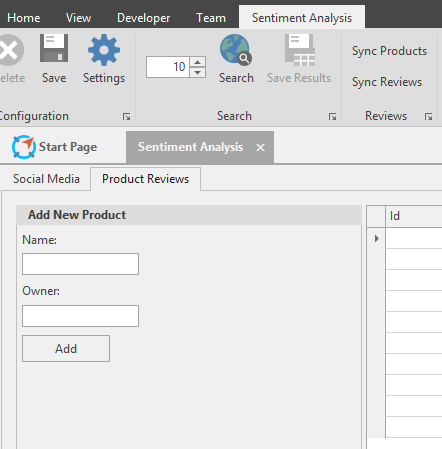Open the Search group dialog launcher
The width and height of the screenshot is (442, 449).
tap(332, 116)
